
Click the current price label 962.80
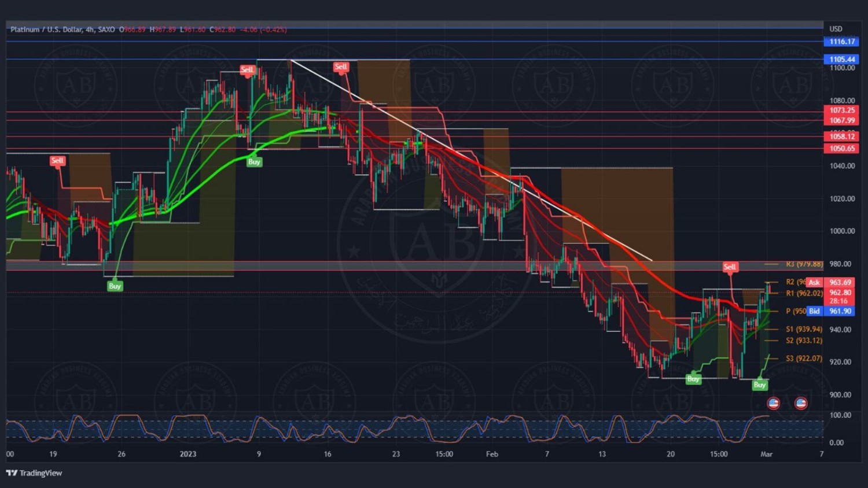click(840, 293)
